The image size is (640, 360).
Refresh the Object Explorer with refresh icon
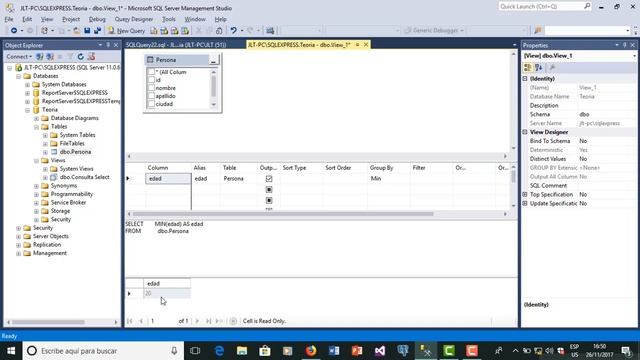coord(81,57)
